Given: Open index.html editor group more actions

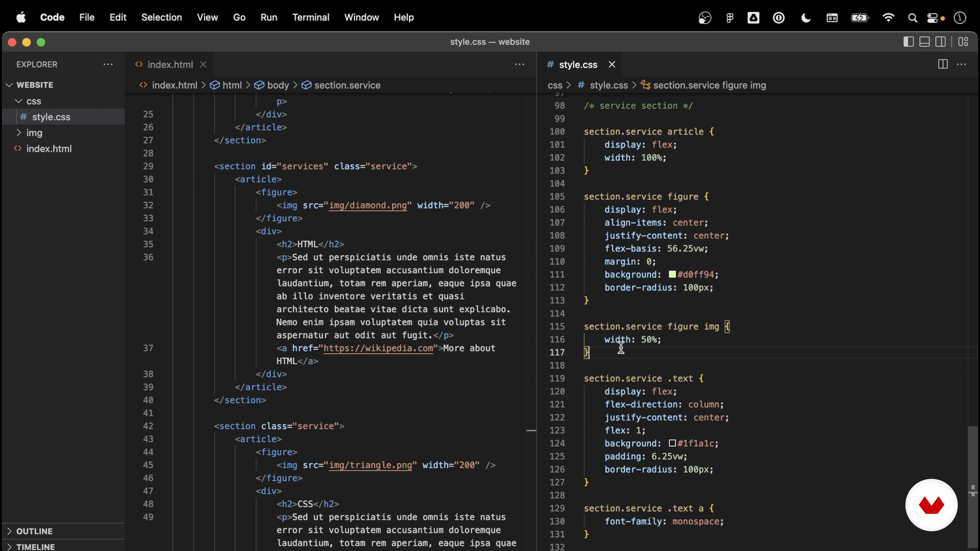Looking at the screenshot, I should coord(519,64).
